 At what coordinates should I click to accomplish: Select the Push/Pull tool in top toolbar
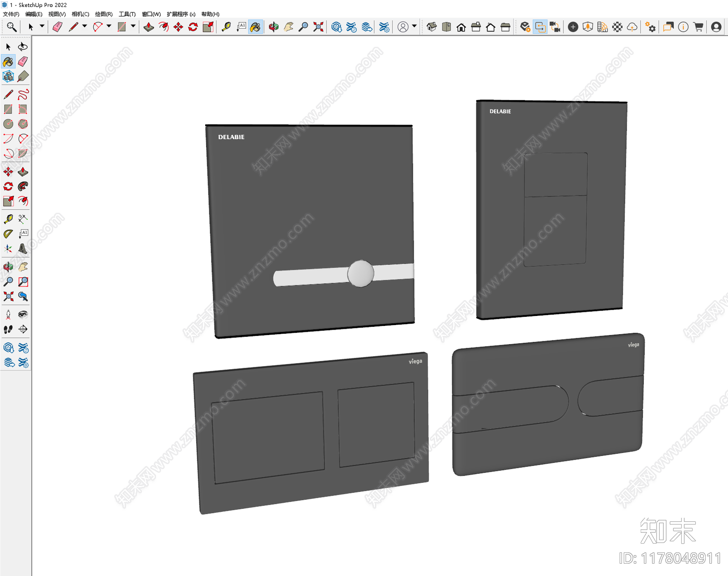coord(149,27)
